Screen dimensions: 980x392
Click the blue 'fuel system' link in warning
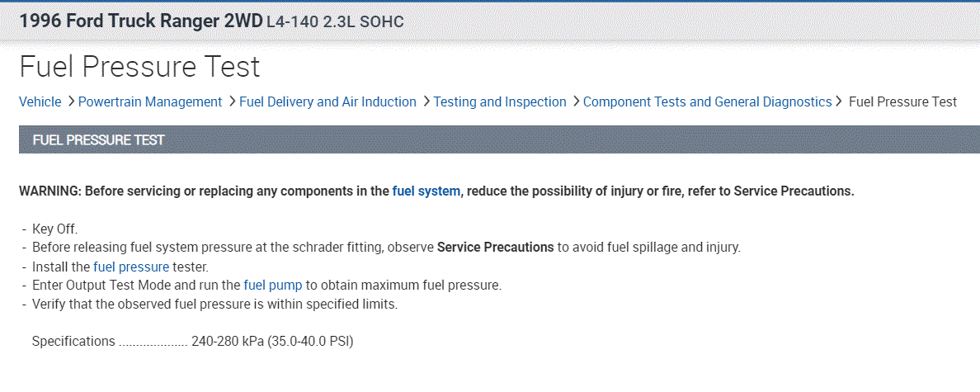(x=426, y=191)
